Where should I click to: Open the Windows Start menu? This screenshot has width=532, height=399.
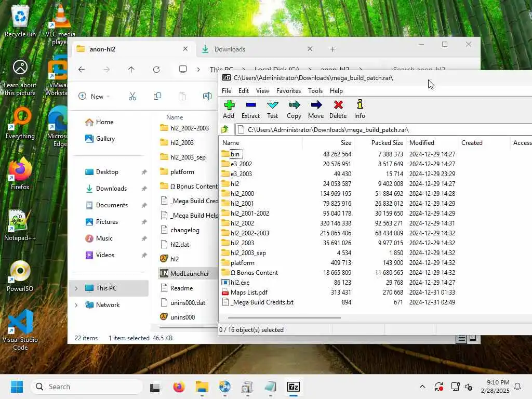click(17, 387)
